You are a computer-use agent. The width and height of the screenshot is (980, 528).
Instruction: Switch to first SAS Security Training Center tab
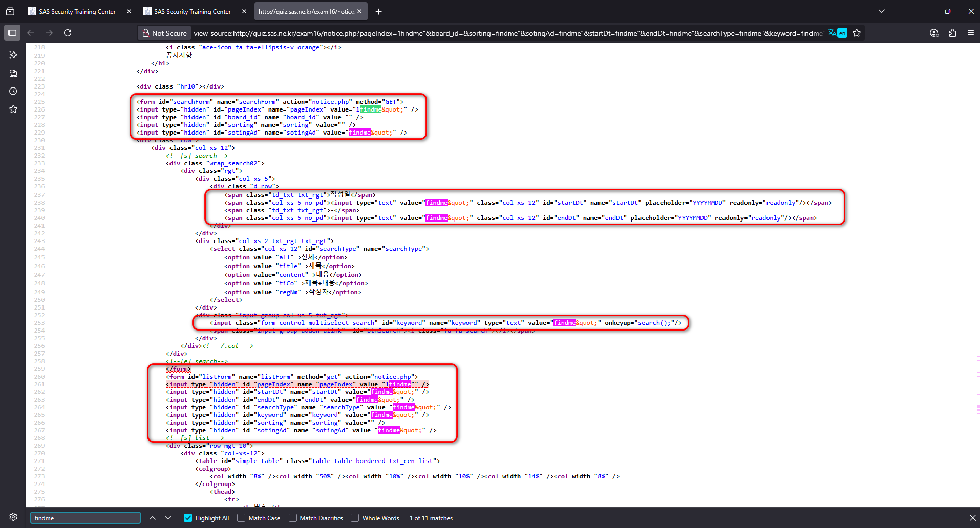pyautogui.click(x=77, y=11)
